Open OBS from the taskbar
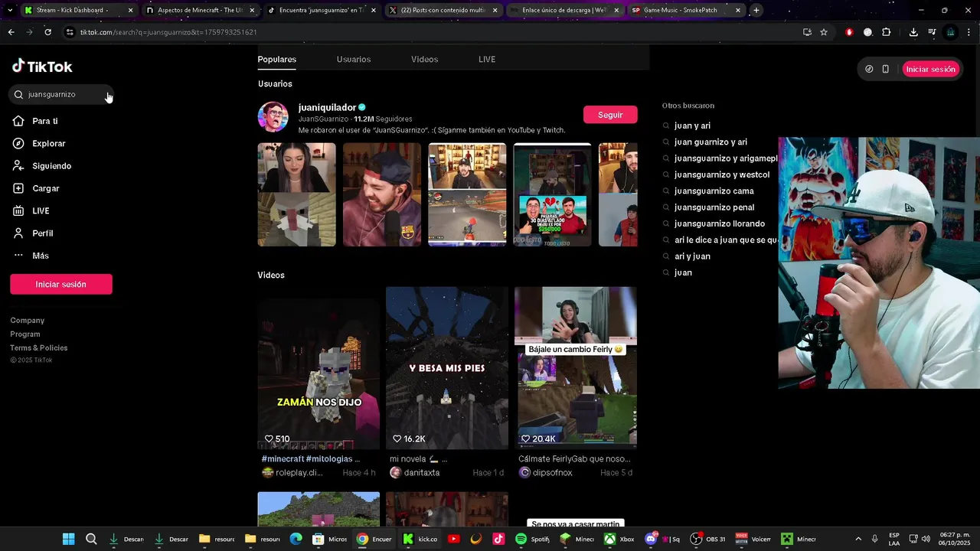 (708, 539)
